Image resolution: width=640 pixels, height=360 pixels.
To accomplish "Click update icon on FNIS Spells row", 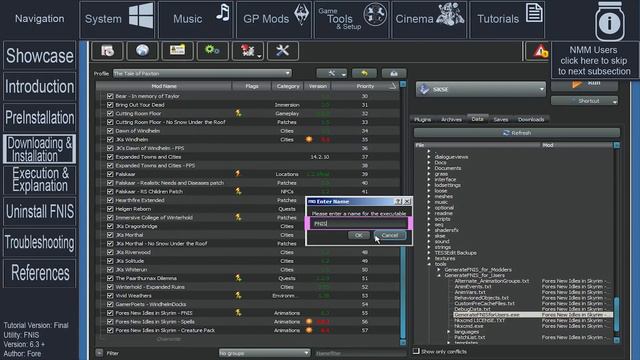I will 309,322.
